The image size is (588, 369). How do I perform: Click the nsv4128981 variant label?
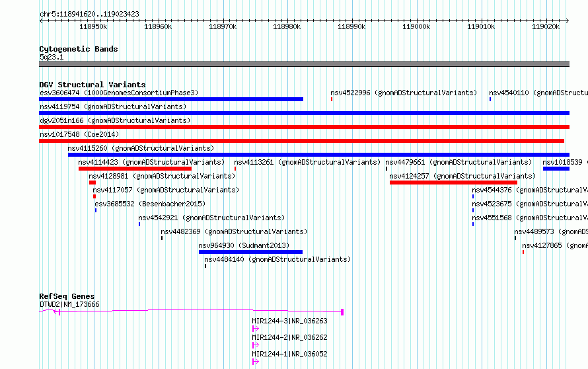(162, 176)
